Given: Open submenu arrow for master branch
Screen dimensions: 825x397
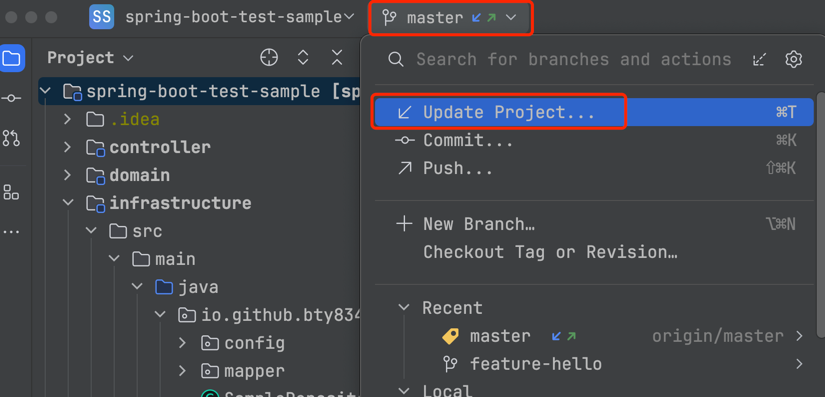Looking at the screenshot, I should click(x=800, y=336).
